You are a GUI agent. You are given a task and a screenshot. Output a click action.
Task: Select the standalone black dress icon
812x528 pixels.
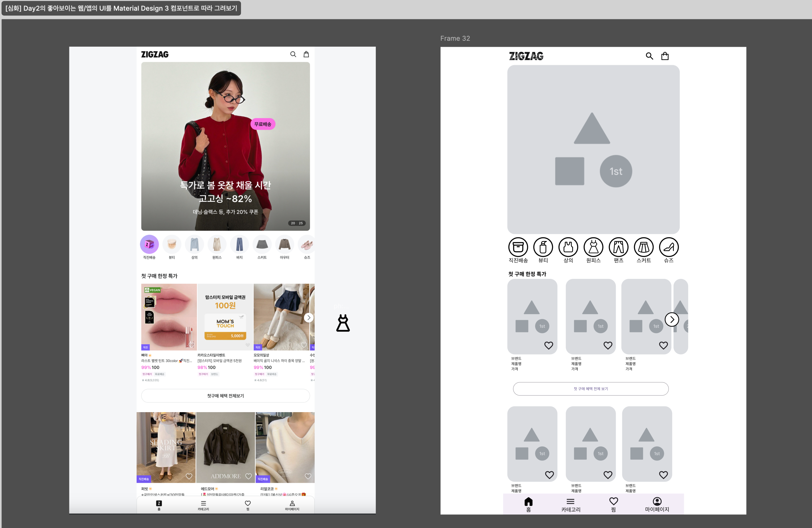[343, 323]
